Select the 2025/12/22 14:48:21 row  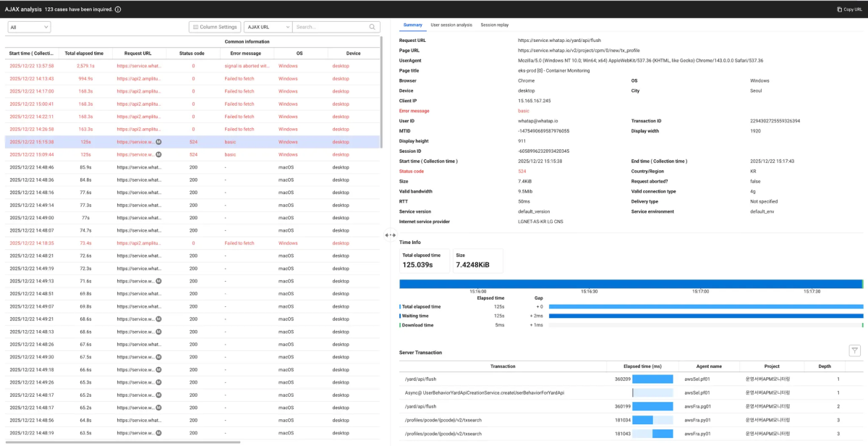tap(192, 256)
